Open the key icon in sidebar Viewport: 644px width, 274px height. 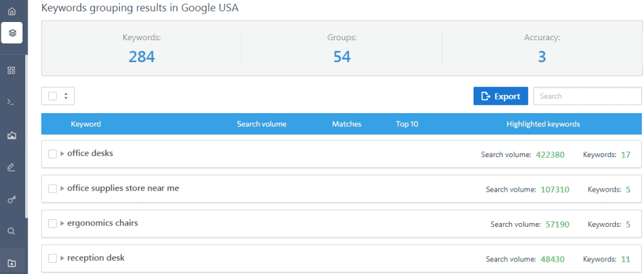(11, 199)
